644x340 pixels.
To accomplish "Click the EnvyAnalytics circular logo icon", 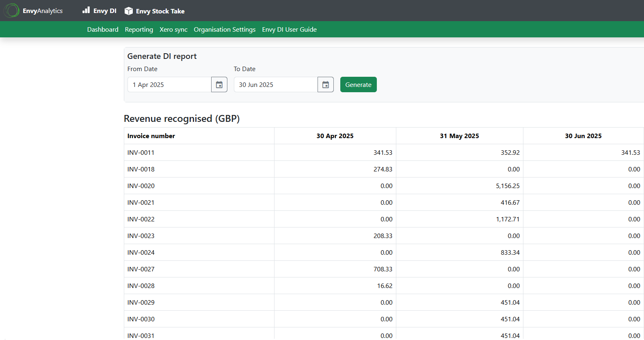I will (11, 11).
